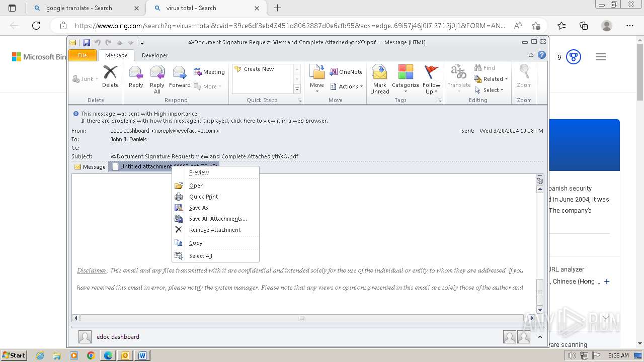This screenshot has height=362, width=644.
Task: Customize Quick Access Toolbar dropdown
Action: (x=142, y=43)
